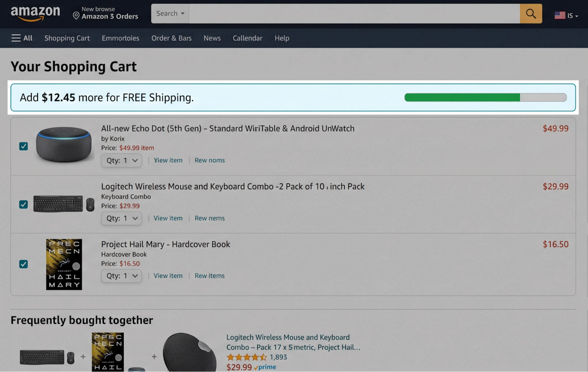
Task: Click the Amazon 3 Orders location link
Action: 110,16
